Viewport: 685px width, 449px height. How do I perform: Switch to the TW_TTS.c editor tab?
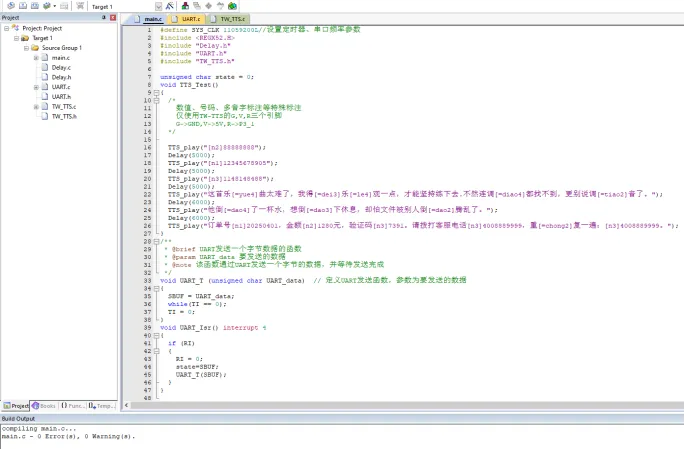(x=228, y=19)
